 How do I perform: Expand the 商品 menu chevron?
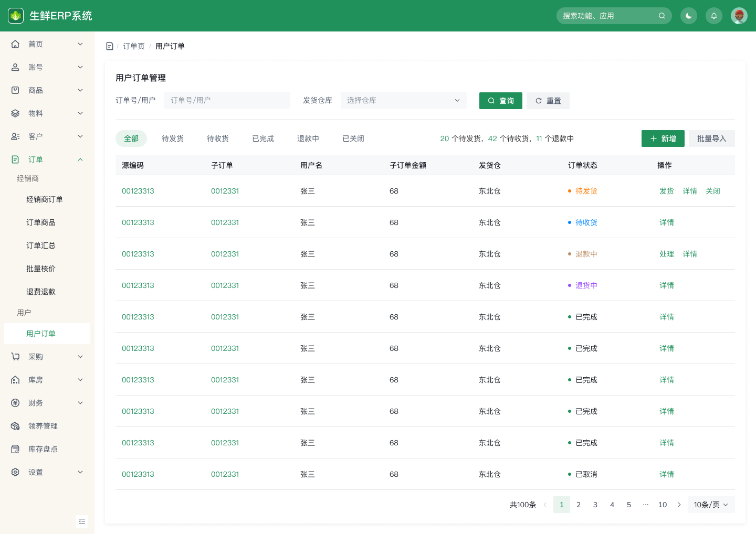pos(80,90)
